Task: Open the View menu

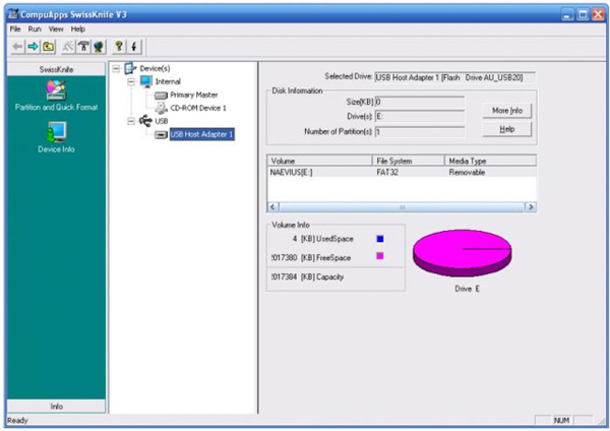Action: (x=56, y=29)
